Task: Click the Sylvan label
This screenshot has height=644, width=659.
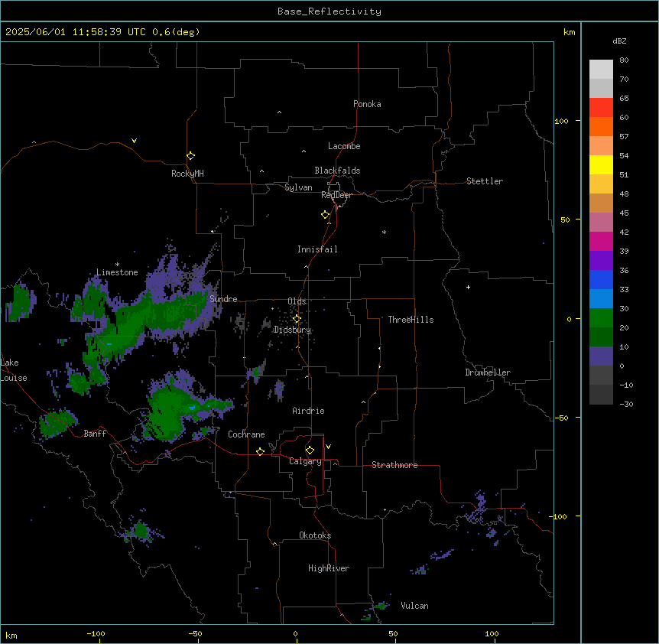Action: tap(298, 187)
